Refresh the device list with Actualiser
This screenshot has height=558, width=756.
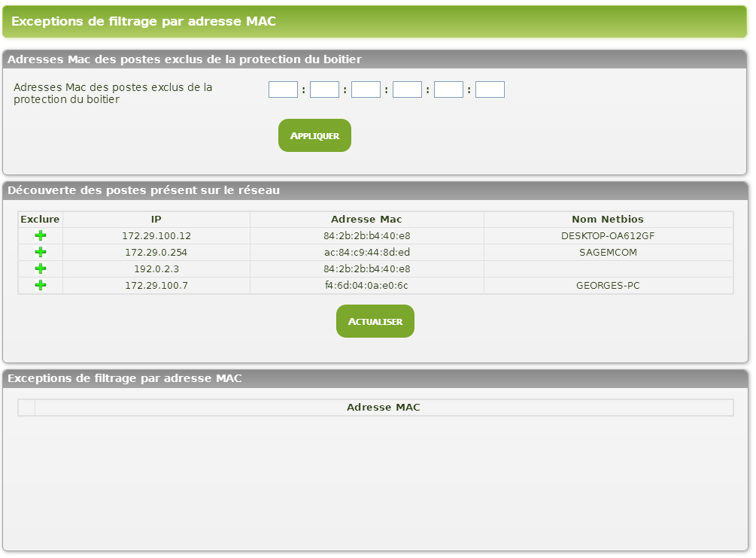point(375,321)
